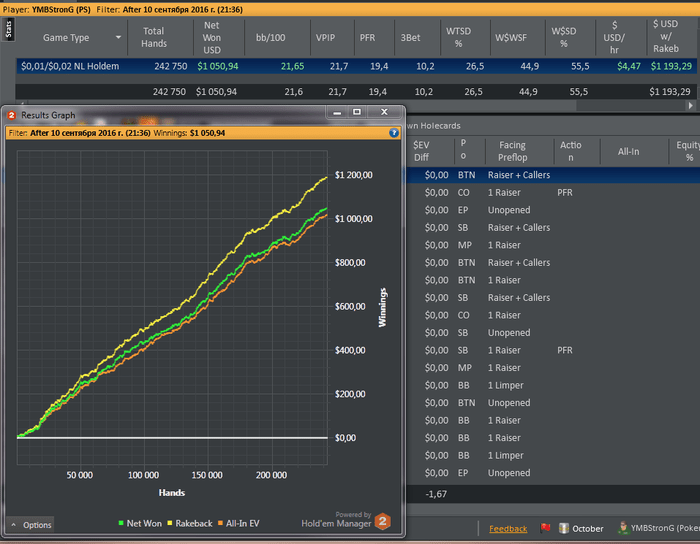Select the hand row with SB 1 Raiser PFR
This screenshot has width=700, height=544.
[553, 350]
